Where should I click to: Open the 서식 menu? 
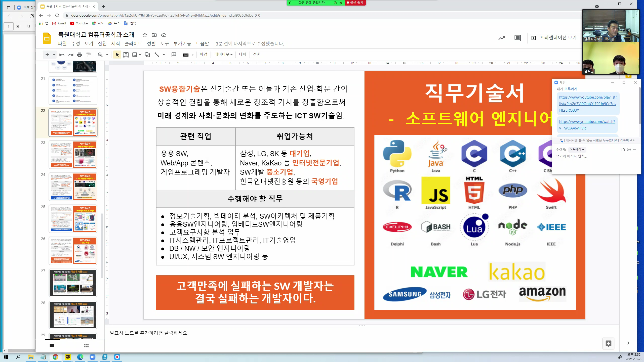[x=115, y=43]
